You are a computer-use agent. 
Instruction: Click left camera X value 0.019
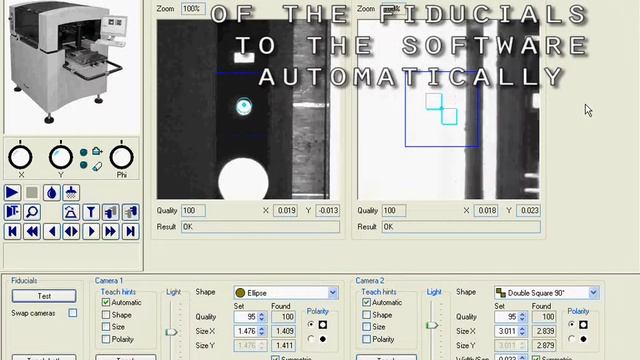tap(285, 211)
